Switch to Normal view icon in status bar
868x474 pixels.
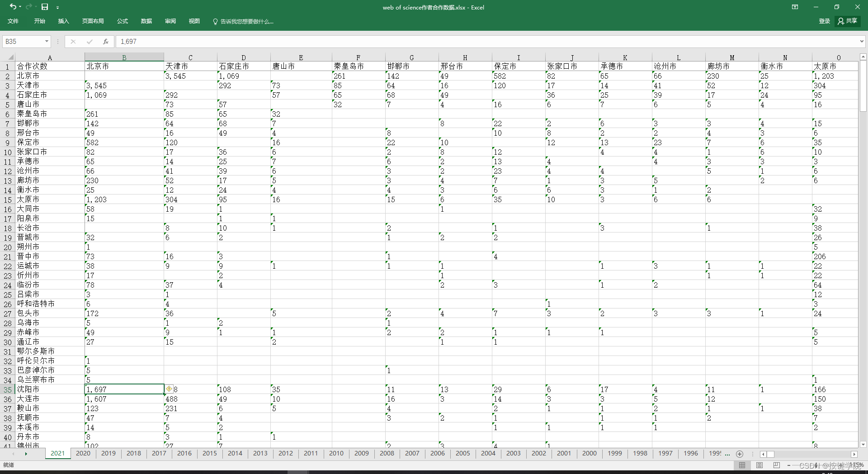tap(742, 465)
